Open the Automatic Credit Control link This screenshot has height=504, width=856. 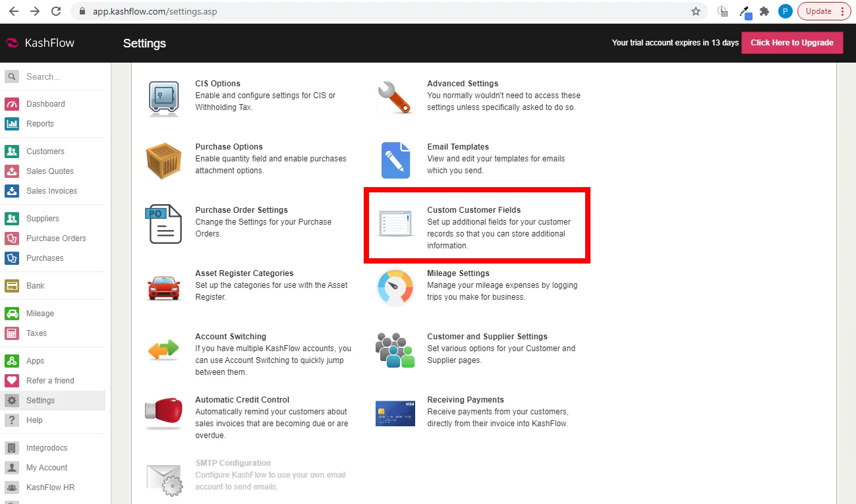[x=242, y=400]
